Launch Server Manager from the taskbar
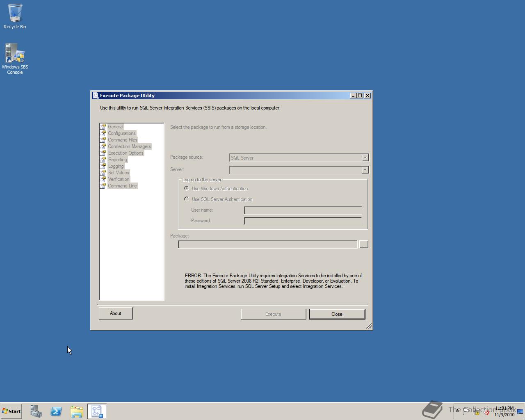 [36, 411]
